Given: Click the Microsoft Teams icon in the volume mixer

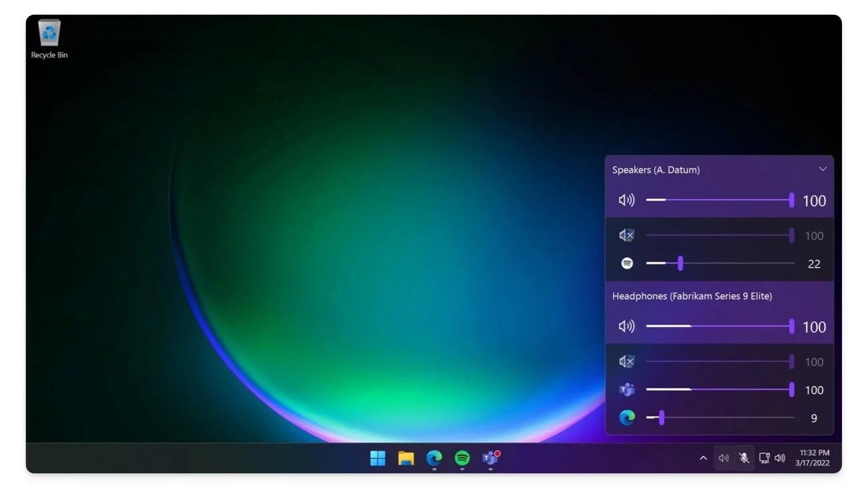Looking at the screenshot, I should 626,389.
